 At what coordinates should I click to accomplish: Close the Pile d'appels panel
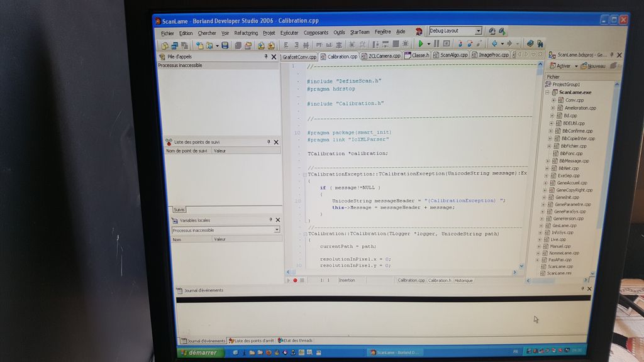274,57
